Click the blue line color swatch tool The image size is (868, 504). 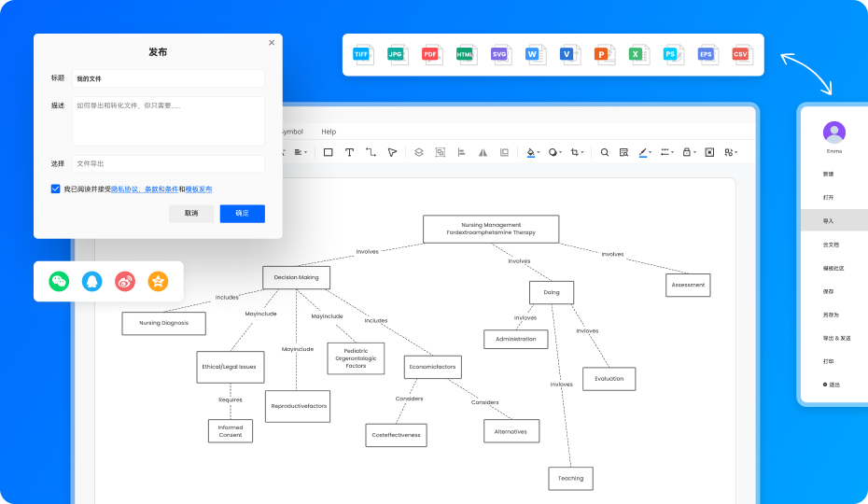click(x=643, y=152)
